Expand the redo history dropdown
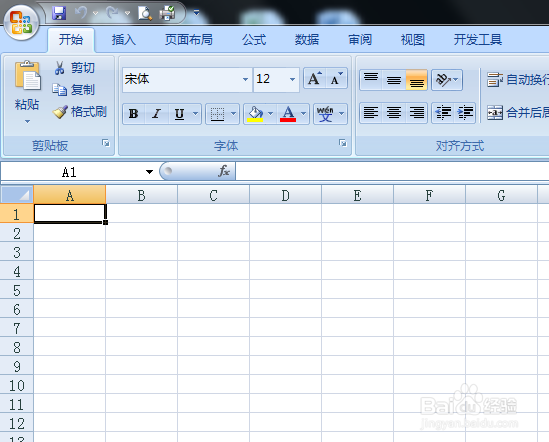The height and width of the screenshot is (442, 549). click(x=127, y=13)
